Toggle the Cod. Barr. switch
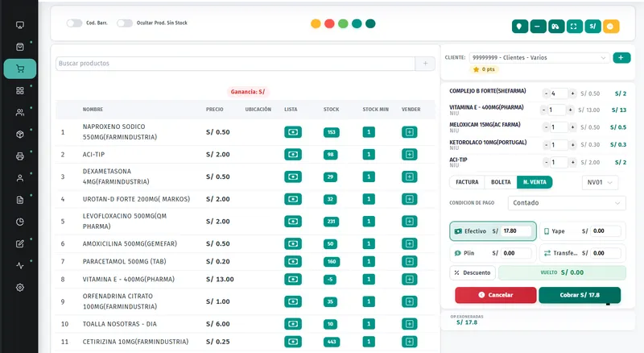 [x=74, y=23]
